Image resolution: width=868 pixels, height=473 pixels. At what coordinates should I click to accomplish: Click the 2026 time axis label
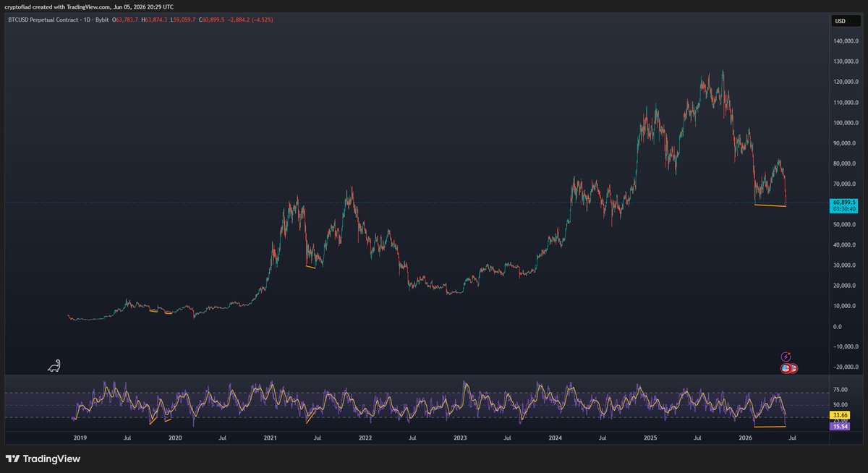pos(745,438)
